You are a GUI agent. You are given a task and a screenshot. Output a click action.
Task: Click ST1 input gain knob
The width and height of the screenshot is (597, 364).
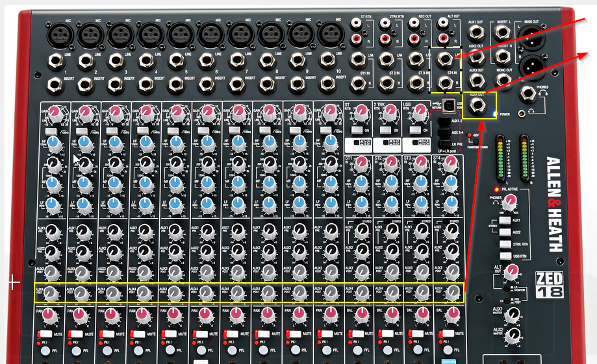point(361,164)
